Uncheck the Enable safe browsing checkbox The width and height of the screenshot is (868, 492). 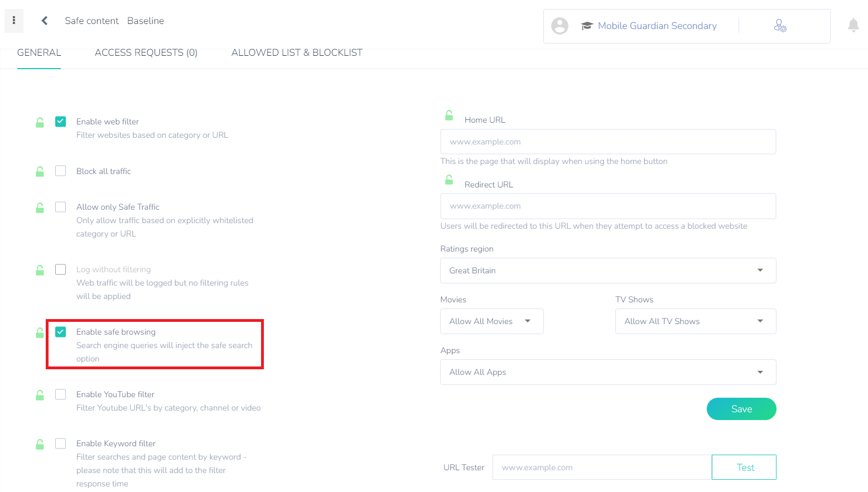(61, 332)
